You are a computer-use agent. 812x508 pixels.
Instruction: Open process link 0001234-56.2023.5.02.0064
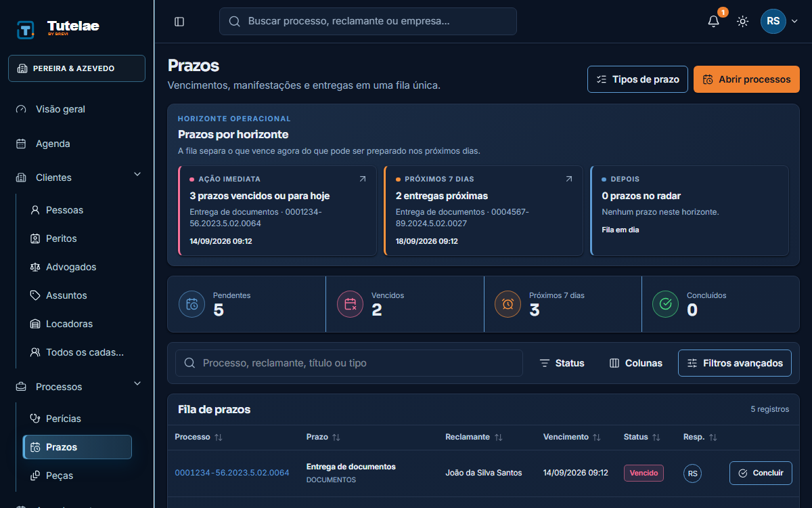[232, 473]
